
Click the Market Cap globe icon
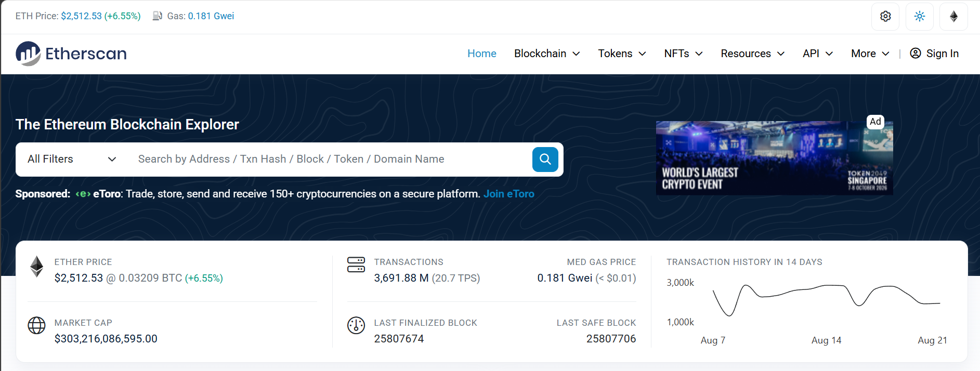pos(36,325)
